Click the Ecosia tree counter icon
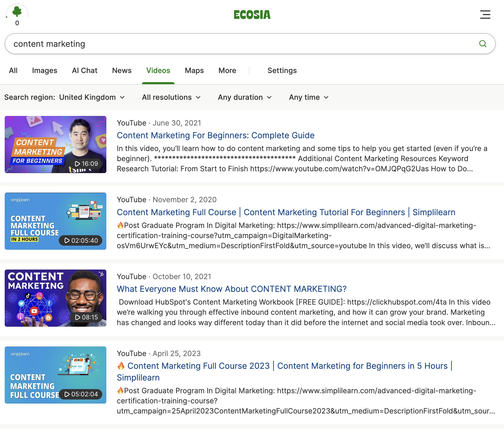The image size is (504, 433). click(x=17, y=12)
